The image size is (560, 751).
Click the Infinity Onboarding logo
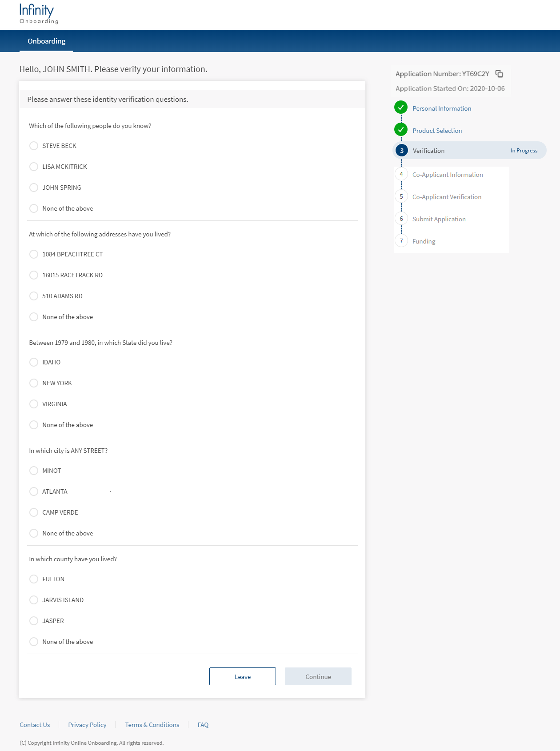[39, 14]
